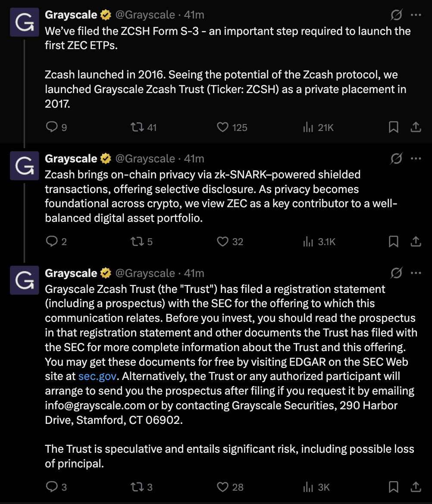Share the prospectus disclaimer tweet
This screenshot has height=504, width=432.
[x=416, y=487]
